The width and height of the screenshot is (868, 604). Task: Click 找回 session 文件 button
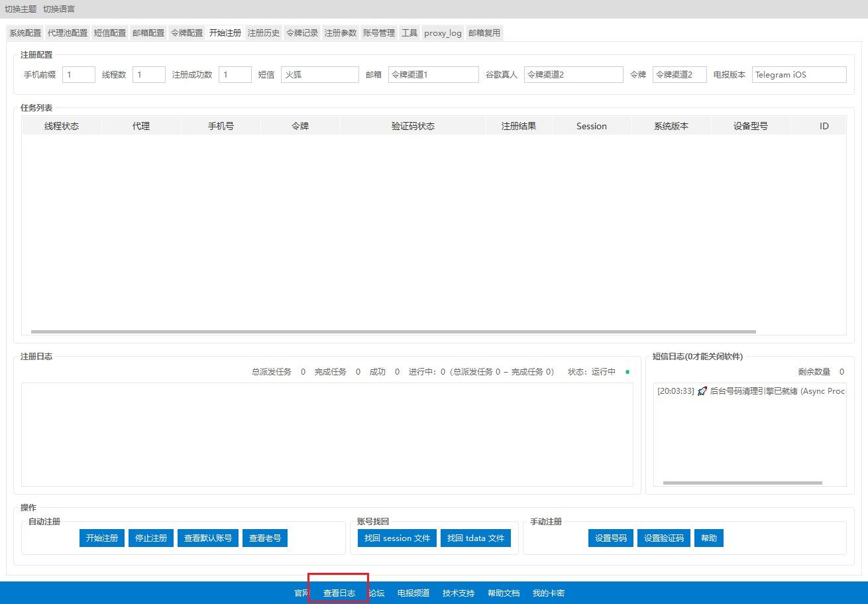[397, 538]
